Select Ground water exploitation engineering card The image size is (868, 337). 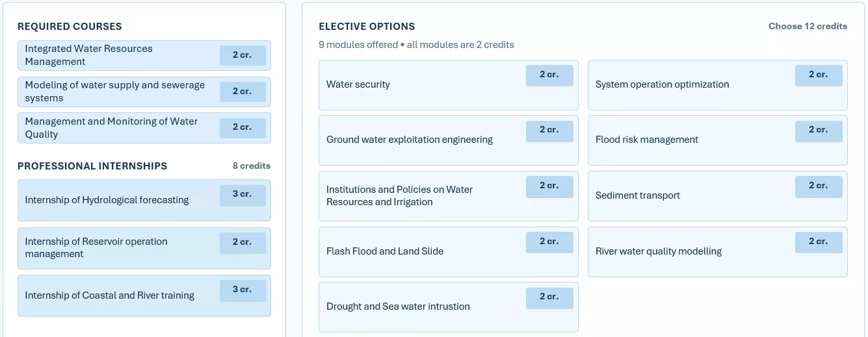[448, 140]
